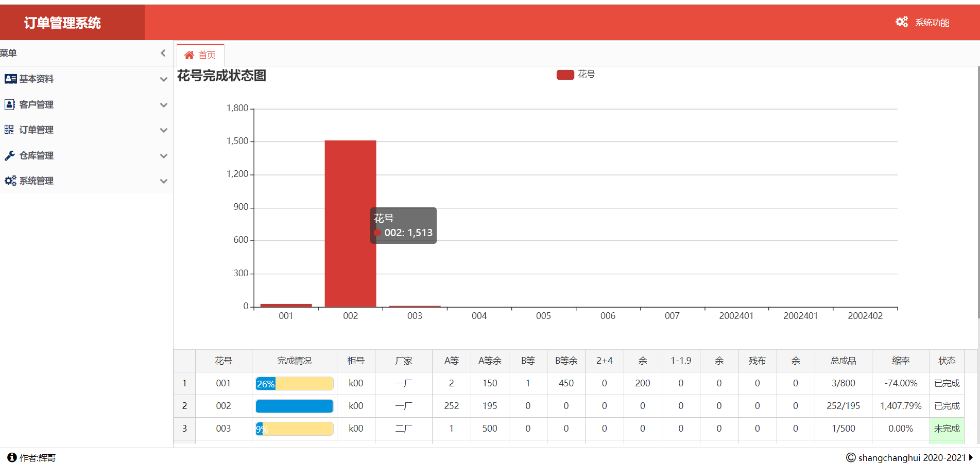This screenshot has width=980, height=463.
Task: Click the 9% progress bar for 003
Action: click(294, 429)
